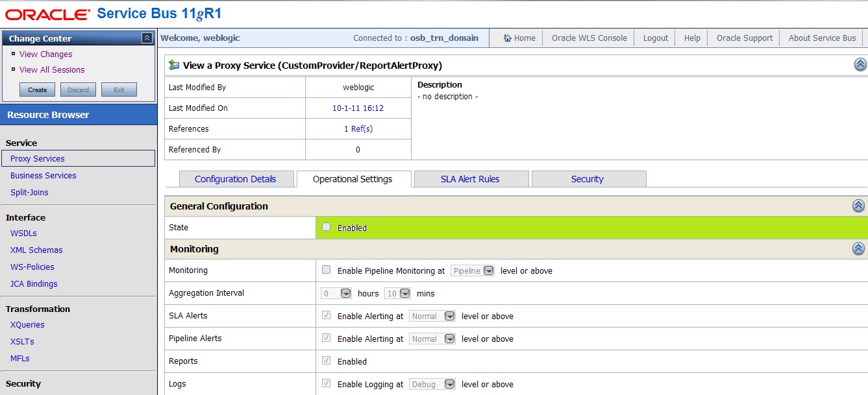Open View All Sessions link
This screenshot has height=395, width=868.
coord(52,70)
